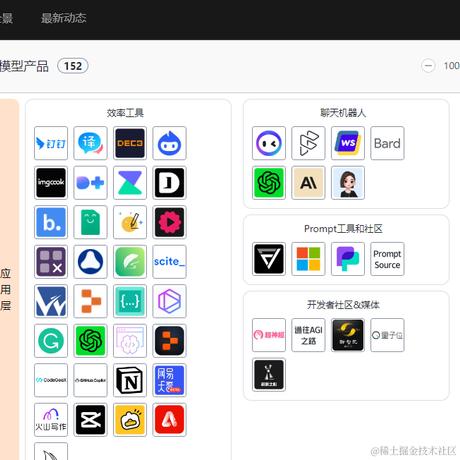Viewport: 460px width, 460px height.
Task: Switch to 最新动态 tab
Action: point(63,18)
